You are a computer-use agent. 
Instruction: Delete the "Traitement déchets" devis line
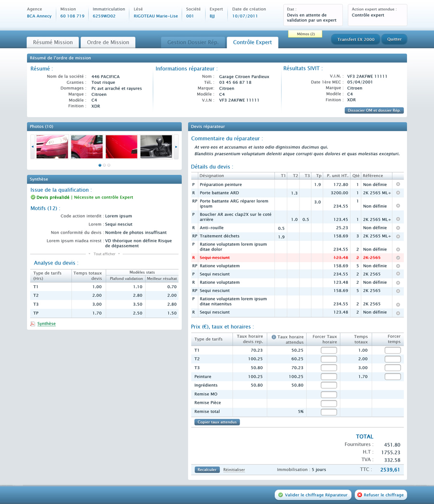(x=398, y=236)
